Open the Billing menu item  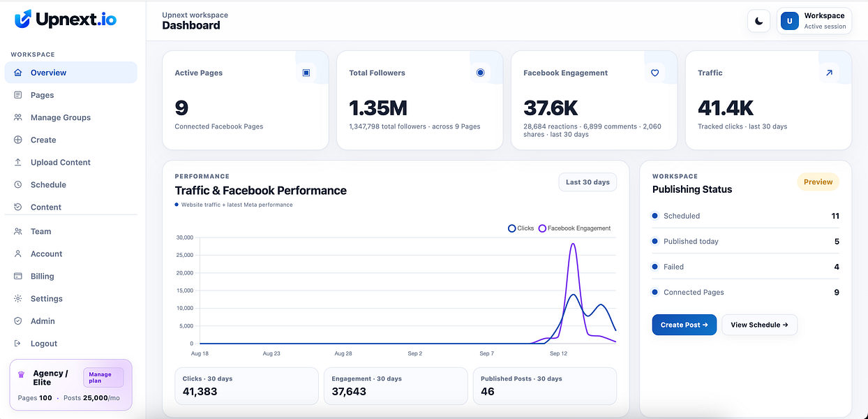[71, 276]
